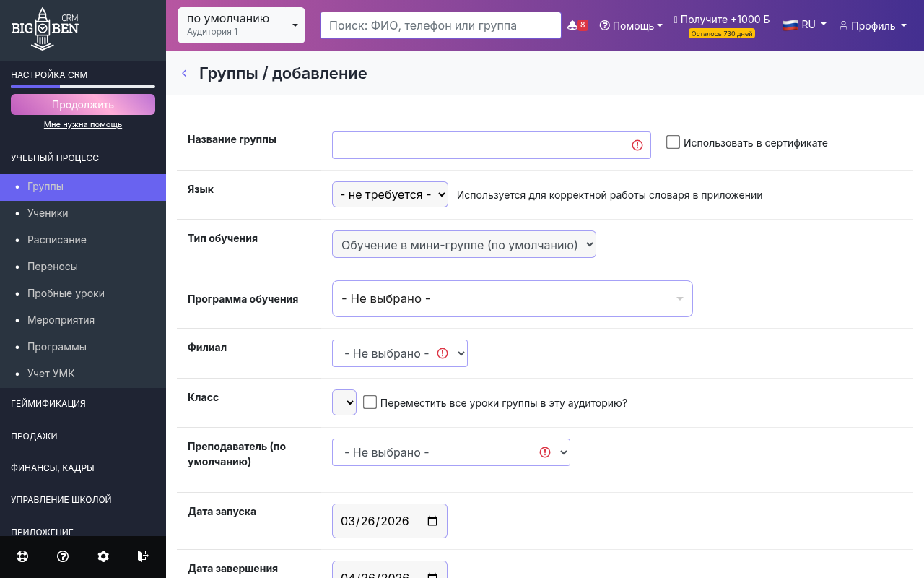The height and width of the screenshot is (578, 924).
Task: Click the question mark help icon at bottom
Action: 63,556
